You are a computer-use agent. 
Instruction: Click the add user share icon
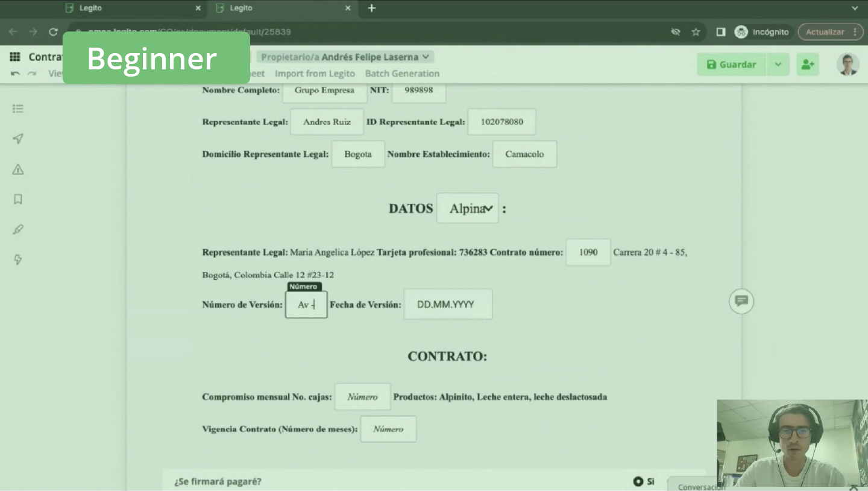[x=808, y=65]
